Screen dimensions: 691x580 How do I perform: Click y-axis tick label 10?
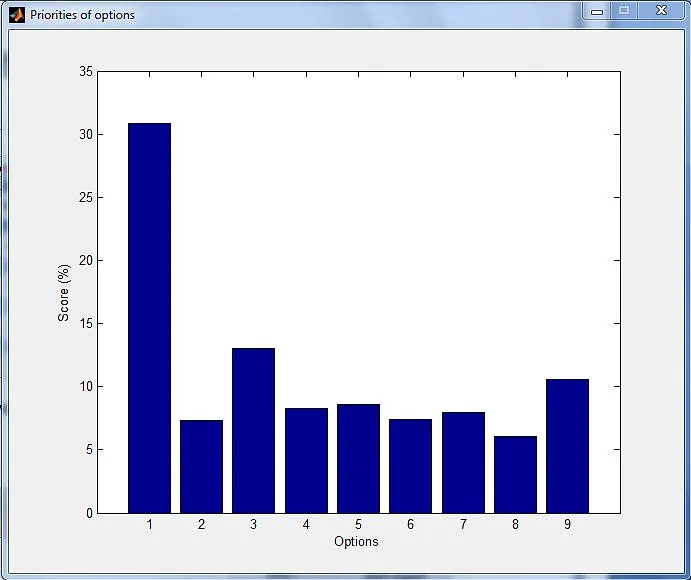tap(86, 387)
